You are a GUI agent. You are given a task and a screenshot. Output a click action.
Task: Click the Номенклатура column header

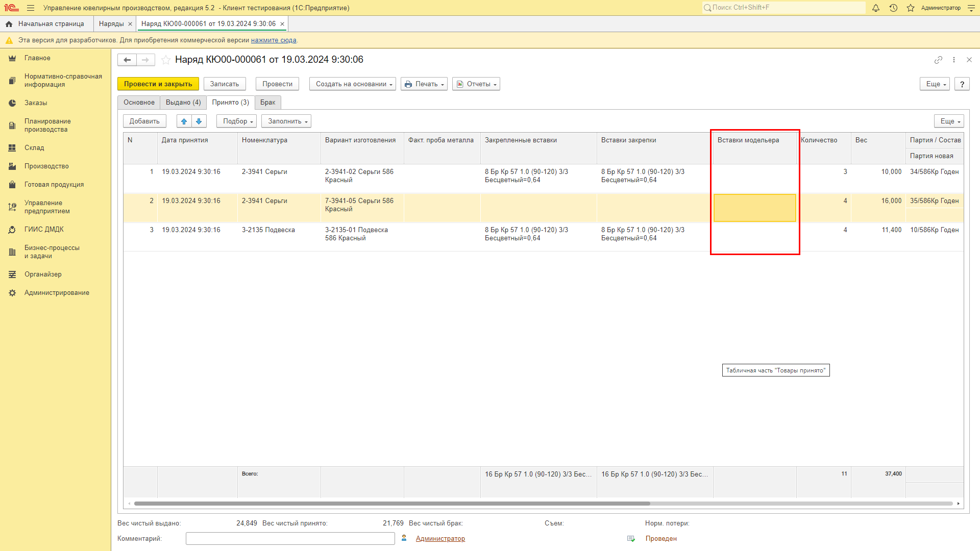[279, 148]
